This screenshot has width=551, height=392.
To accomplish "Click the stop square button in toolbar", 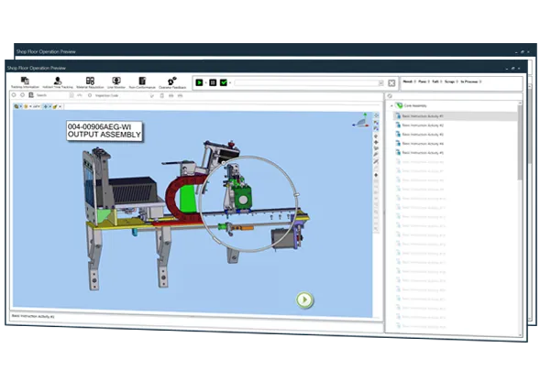I will click(x=213, y=82).
